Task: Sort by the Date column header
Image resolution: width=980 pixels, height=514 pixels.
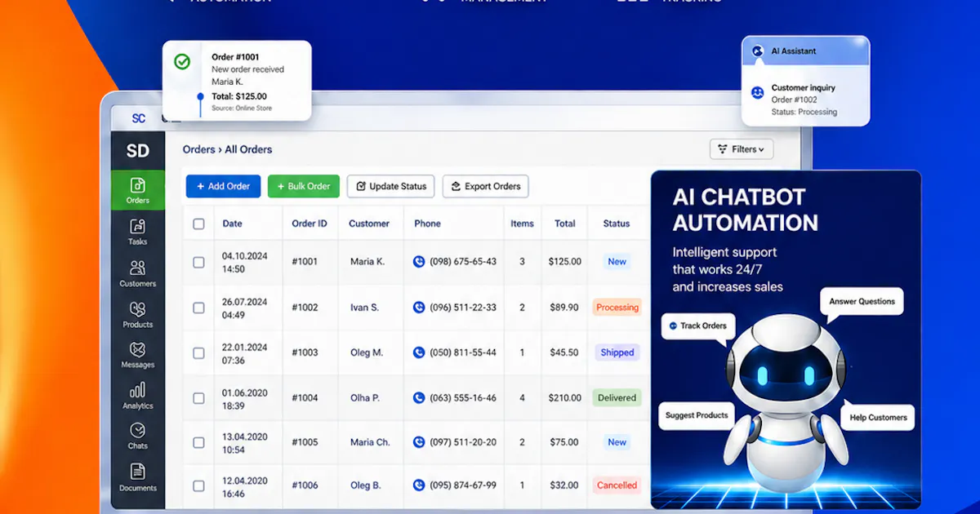Action: (232, 224)
